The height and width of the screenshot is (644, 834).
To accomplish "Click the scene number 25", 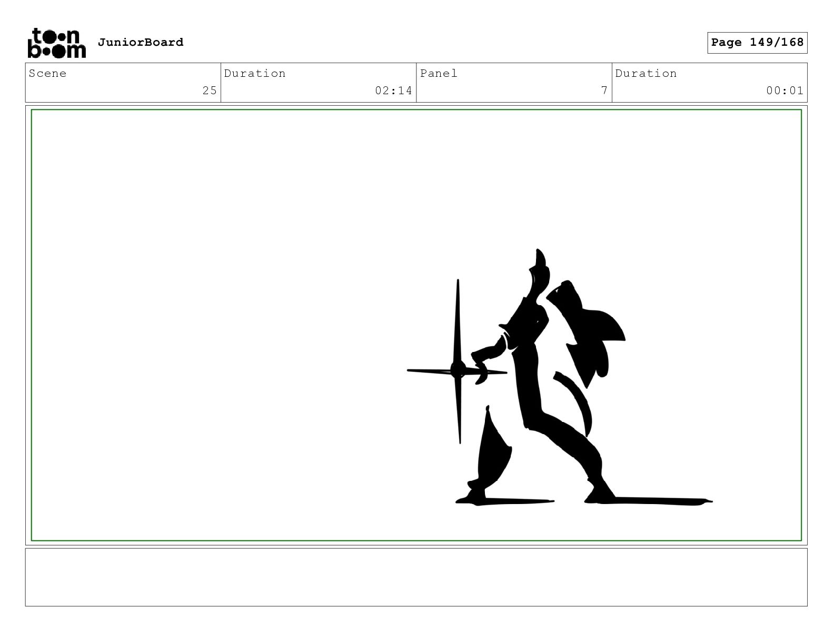I will (x=210, y=90).
